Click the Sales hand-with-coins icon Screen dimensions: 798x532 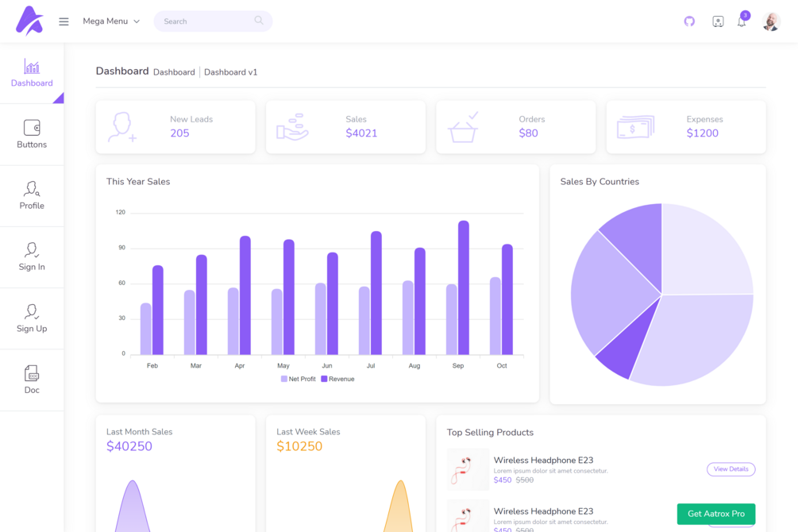pyautogui.click(x=292, y=127)
